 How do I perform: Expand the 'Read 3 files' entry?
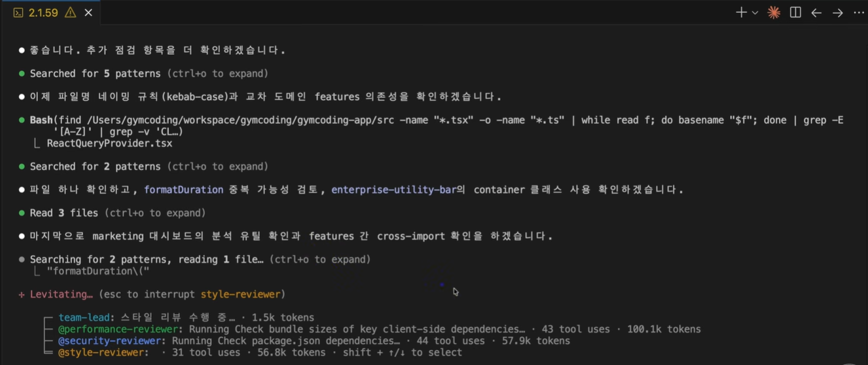(118, 213)
